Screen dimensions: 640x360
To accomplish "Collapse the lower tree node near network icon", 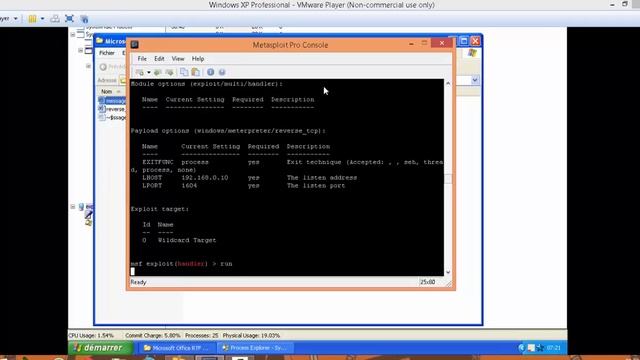I will tap(73, 207).
